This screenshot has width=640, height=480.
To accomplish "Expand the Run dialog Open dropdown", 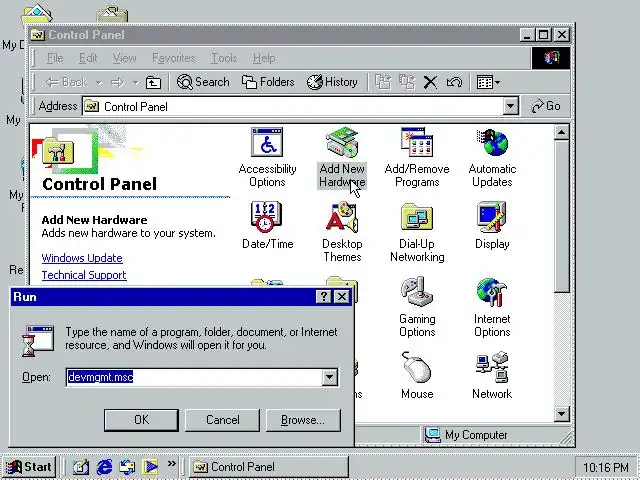I will click(x=329, y=377).
